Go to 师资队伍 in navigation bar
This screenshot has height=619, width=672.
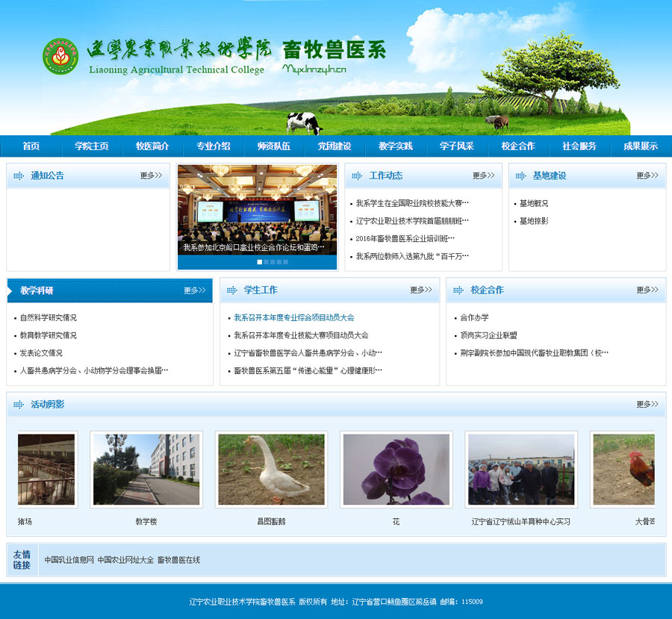pyautogui.click(x=273, y=146)
